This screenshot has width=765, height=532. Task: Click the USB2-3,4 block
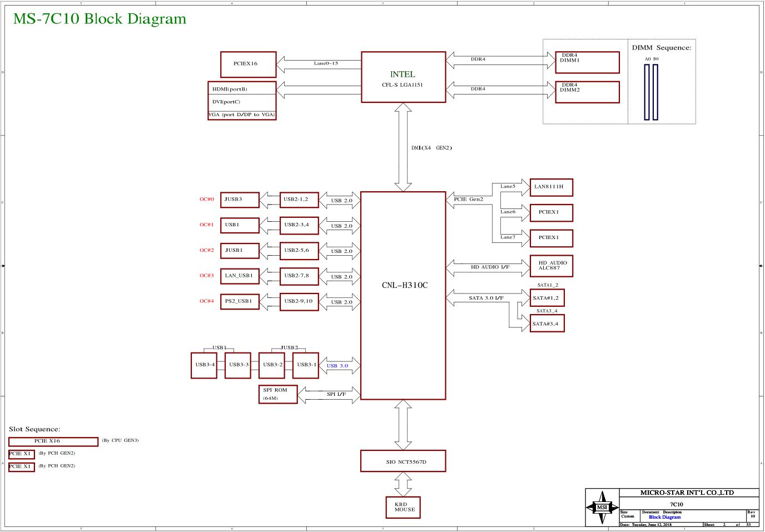299,225
